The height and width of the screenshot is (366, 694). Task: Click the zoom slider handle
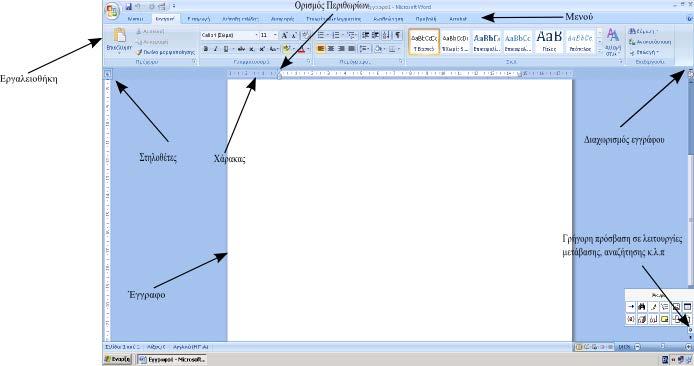(663, 347)
